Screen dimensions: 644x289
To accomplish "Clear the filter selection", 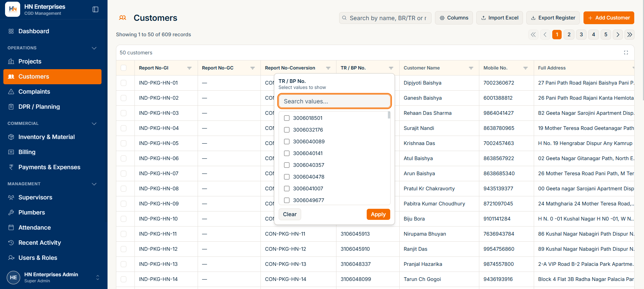I will tap(290, 214).
